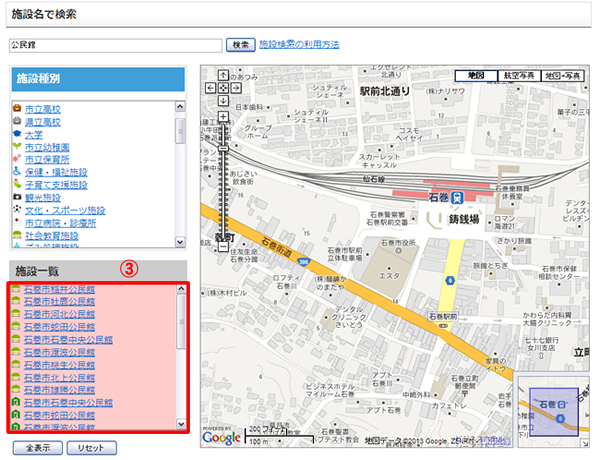Click the 施設種別 list scrollbar thumb
This screenshot has width=600, height=460.
180,131
